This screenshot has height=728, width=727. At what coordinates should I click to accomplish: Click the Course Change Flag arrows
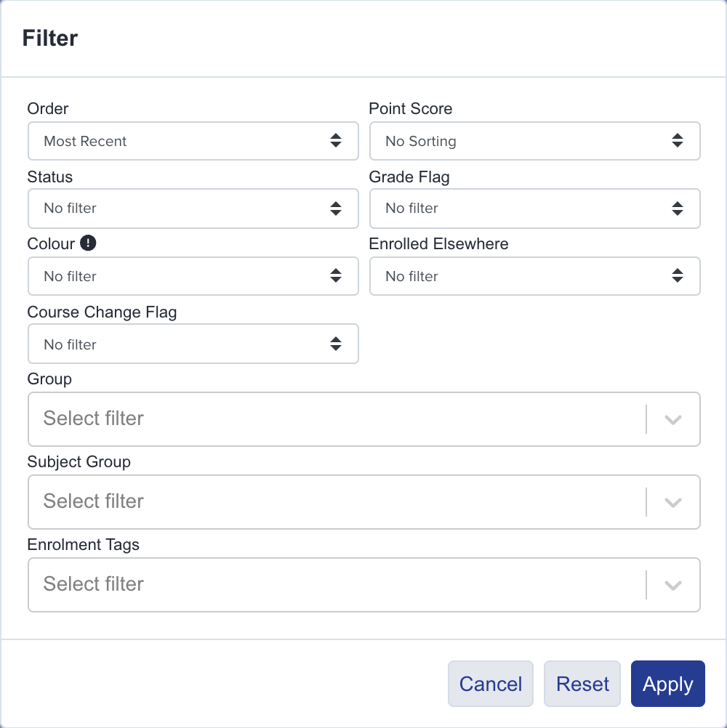click(x=336, y=344)
